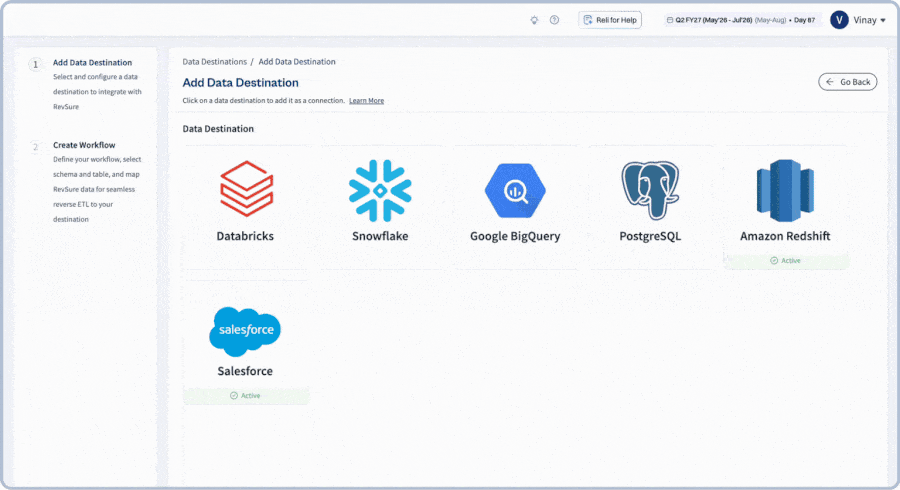The height and width of the screenshot is (490, 900).
Task: Open the Vinay user menu dropdown
Action: (x=869, y=20)
